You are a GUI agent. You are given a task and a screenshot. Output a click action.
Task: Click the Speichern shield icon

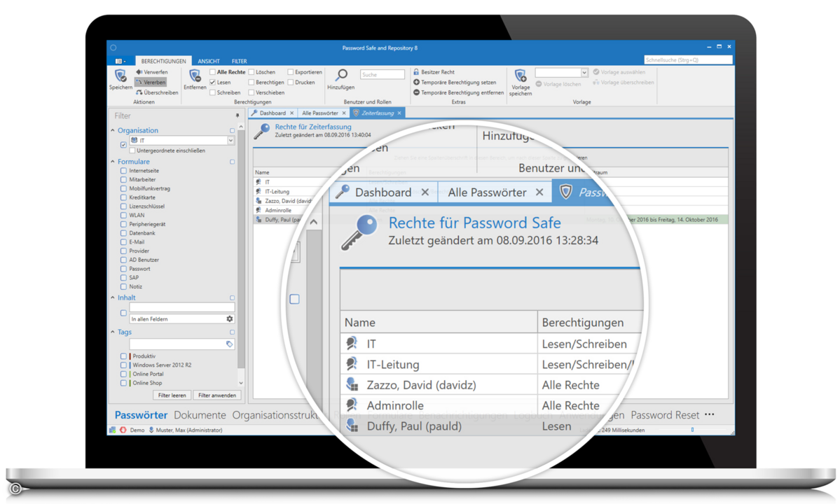(121, 76)
